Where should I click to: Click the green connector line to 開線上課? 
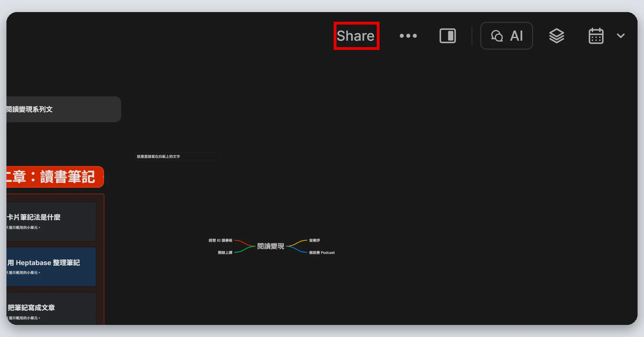(244, 250)
